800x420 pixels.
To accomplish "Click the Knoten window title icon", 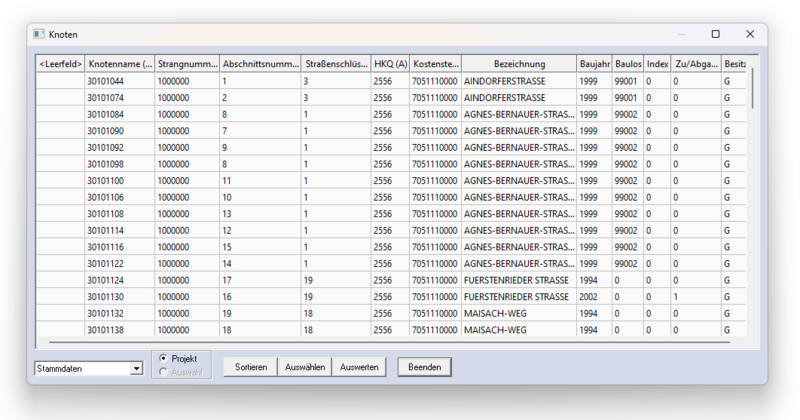I will (39, 34).
